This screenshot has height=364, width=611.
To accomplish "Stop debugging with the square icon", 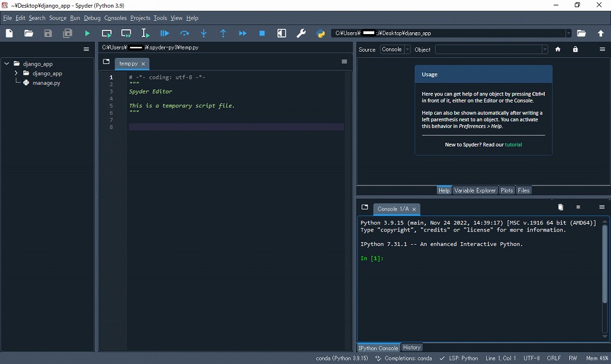I will coord(262,33).
